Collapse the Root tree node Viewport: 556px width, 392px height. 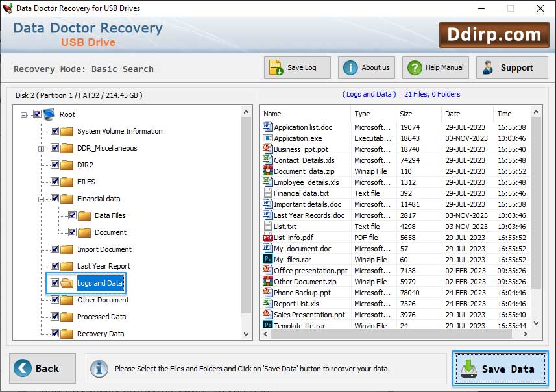pos(23,115)
